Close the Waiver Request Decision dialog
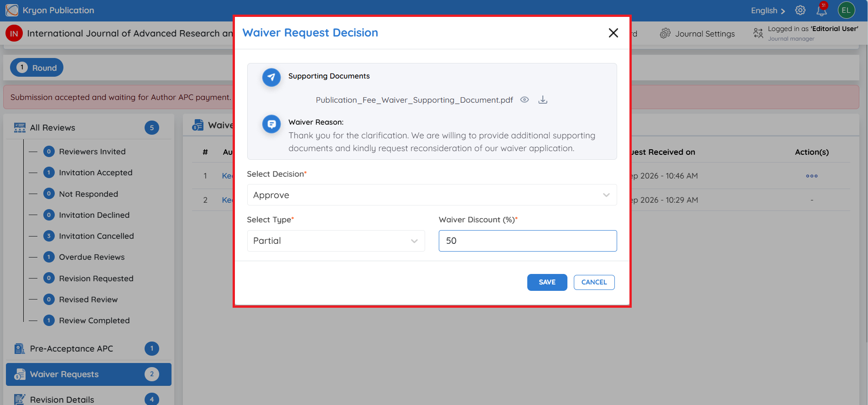868x405 pixels. 613,33
